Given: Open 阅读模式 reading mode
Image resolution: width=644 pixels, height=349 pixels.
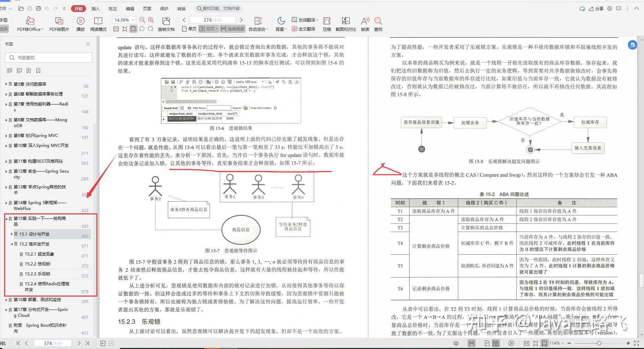Looking at the screenshot, I should click(x=98, y=24).
